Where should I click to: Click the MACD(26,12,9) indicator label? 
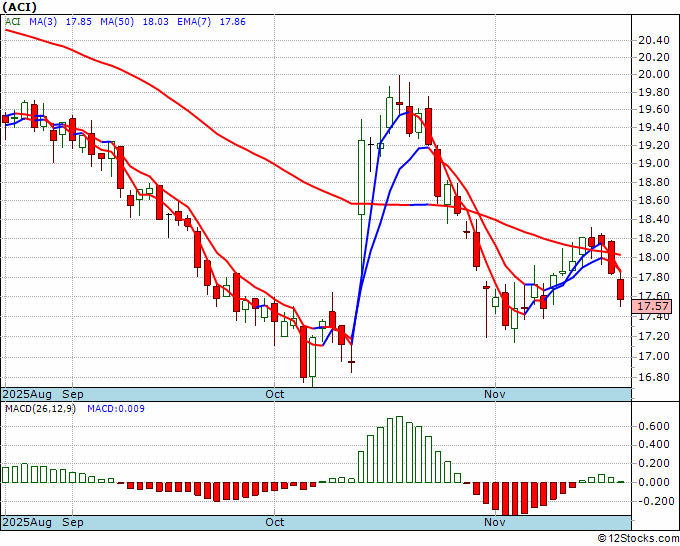(x=40, y=409)
